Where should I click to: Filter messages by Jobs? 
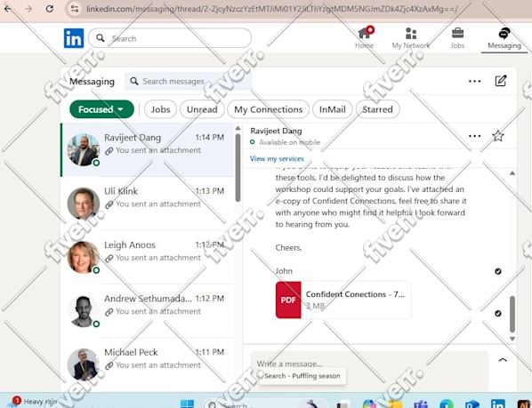pos(160,109)
